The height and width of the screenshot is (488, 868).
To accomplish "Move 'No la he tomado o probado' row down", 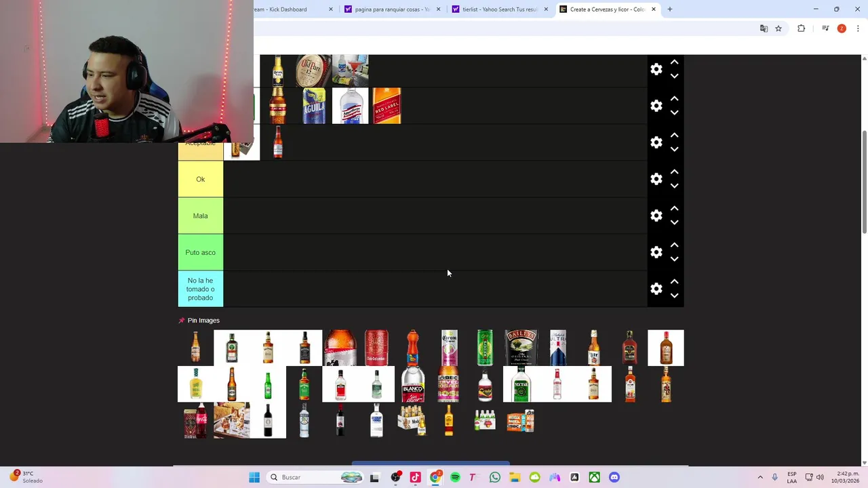I will pyautogui.click(x=674, y=296).
